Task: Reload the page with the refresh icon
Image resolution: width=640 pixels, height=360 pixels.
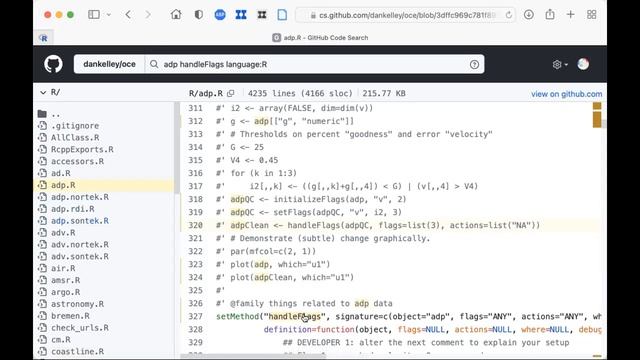Action: [x=509, y=15]
